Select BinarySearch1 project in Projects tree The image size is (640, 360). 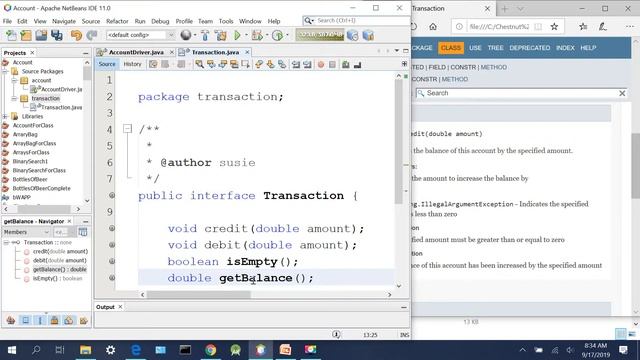click(x=30, y=161)
